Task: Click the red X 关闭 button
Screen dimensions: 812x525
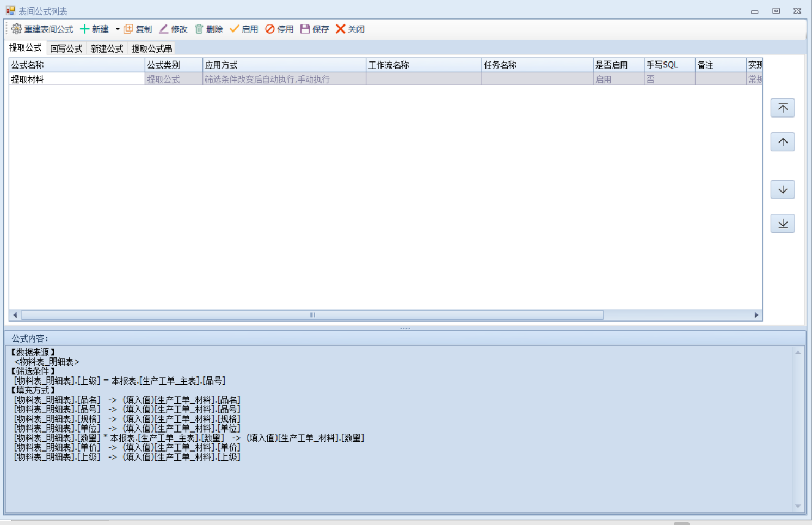Action: click(341, 29)
